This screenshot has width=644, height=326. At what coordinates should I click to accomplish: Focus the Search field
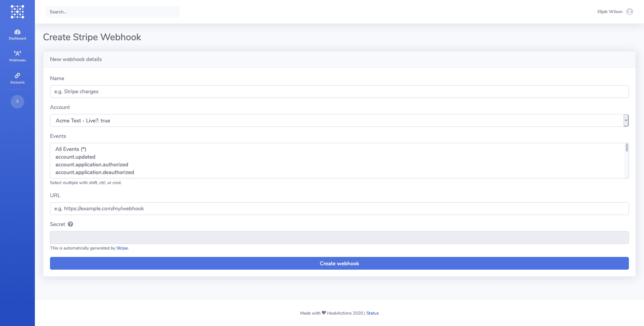coord(113,12)
